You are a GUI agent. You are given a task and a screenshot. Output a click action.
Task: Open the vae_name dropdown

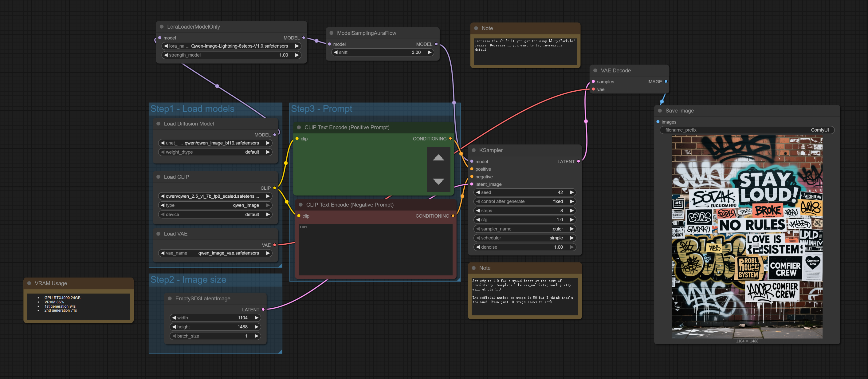pyautogui.click(x=215, y=253)
